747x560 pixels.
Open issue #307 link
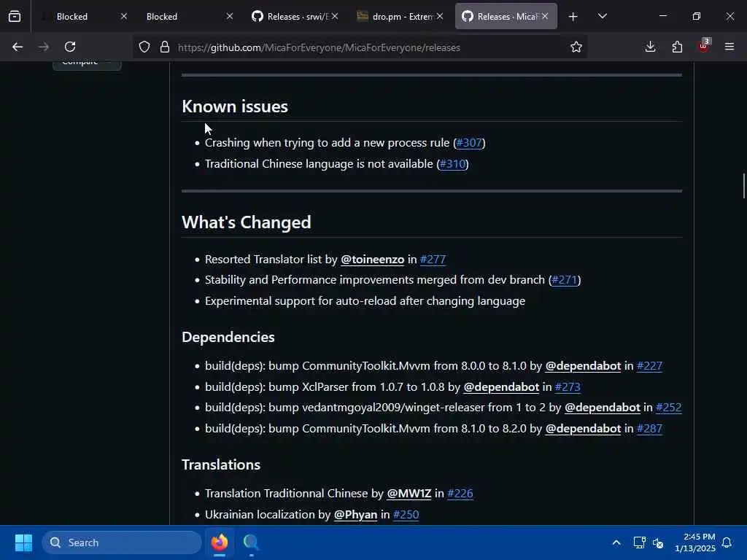coord(469,143)
